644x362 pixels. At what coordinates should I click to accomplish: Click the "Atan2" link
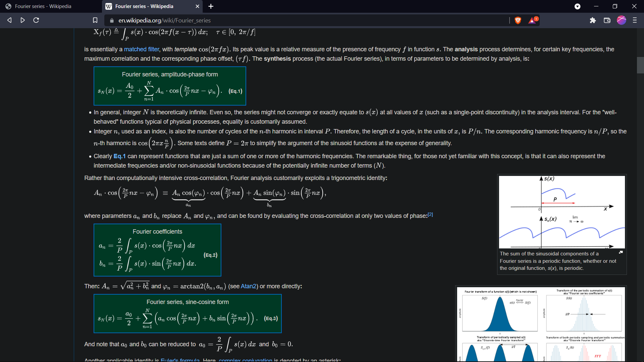click(x=249, y=287)
